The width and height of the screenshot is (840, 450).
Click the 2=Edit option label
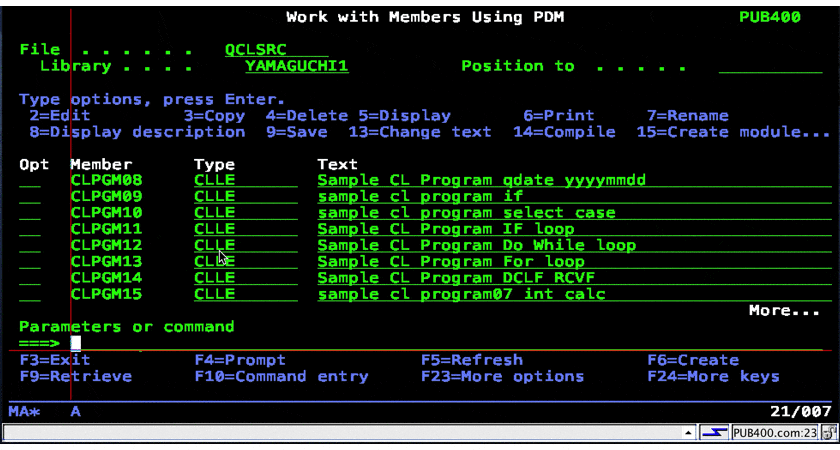(x=60, y=116)
